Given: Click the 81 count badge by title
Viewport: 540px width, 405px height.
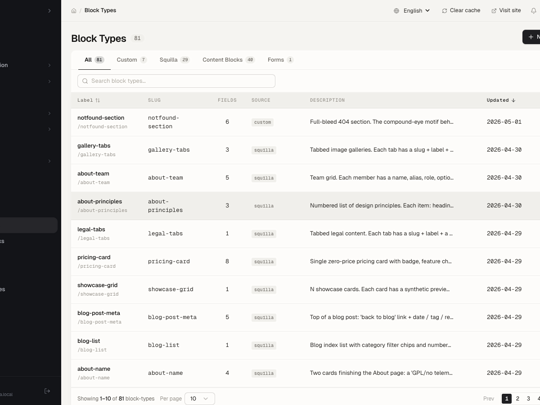Looking at the screenshot, I should point(137,38).
